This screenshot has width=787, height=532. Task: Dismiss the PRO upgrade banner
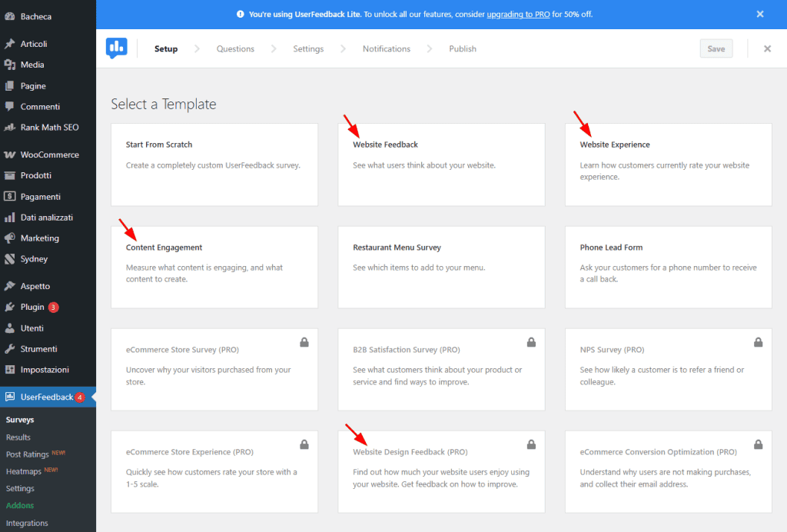pos(760,14)
